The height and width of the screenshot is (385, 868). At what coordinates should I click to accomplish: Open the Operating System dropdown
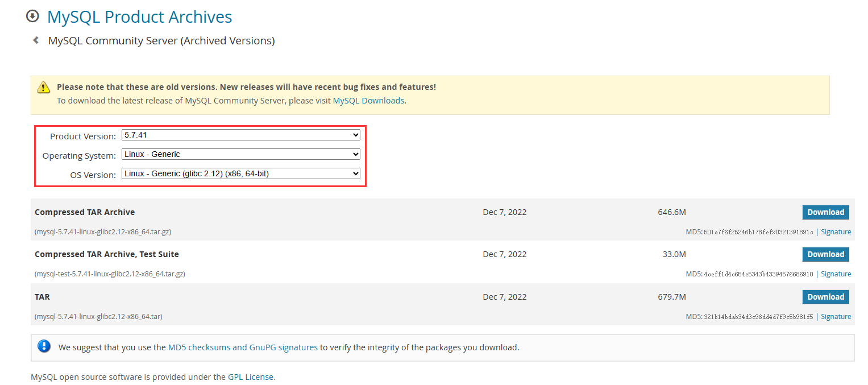(x=241, y=154)
